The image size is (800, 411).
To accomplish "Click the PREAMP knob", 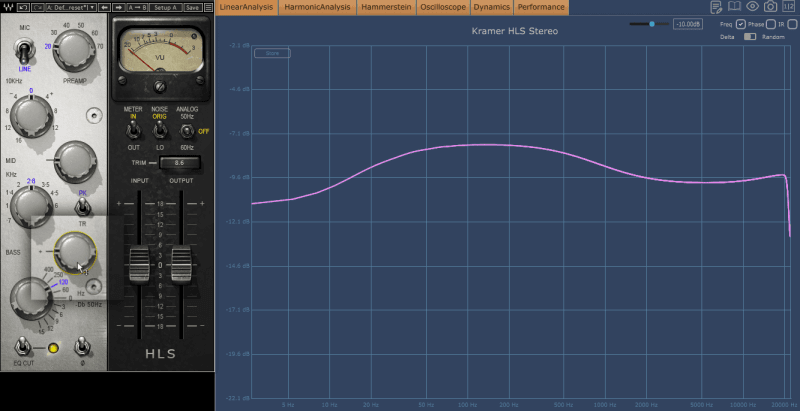I will (74, 50).
